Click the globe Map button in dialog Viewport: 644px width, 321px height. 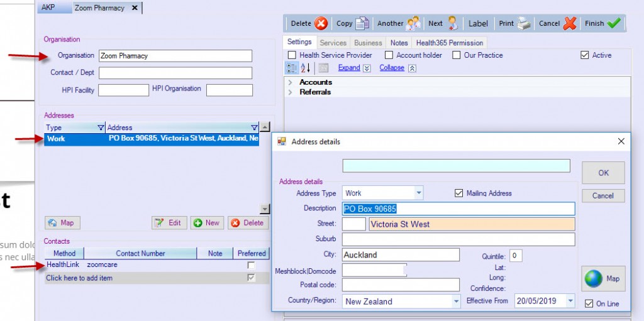[x=603, y=279]
